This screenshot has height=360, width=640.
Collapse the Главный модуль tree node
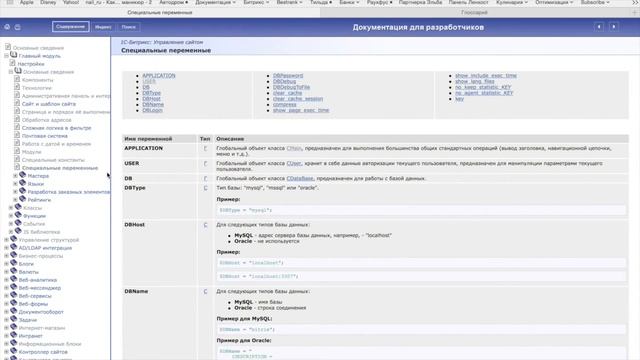click(7, 56)
